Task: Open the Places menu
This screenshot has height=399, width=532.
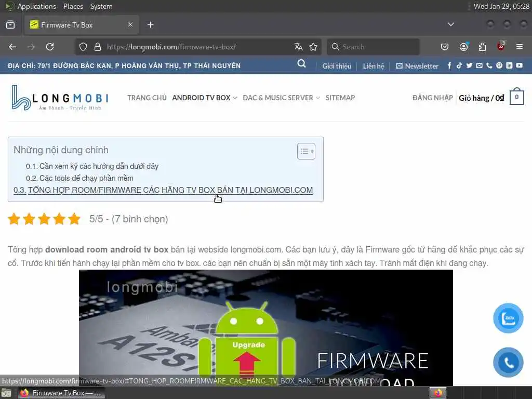Action: tap(73, 6)
